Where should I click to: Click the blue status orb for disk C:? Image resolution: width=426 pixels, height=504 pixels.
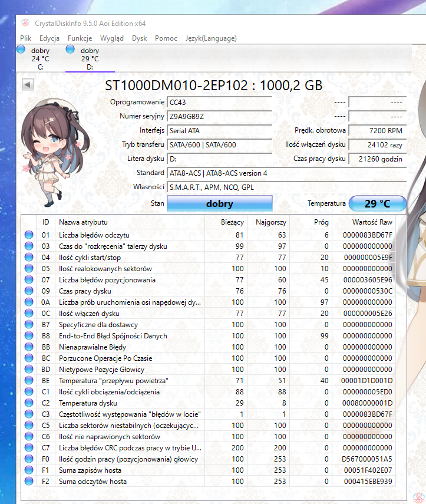[x=21, y=49]
